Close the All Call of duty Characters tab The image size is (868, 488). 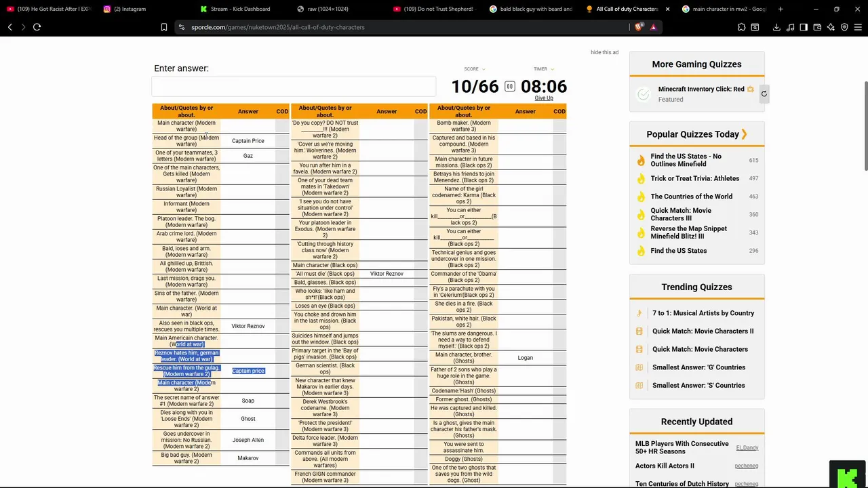[667, 9]
